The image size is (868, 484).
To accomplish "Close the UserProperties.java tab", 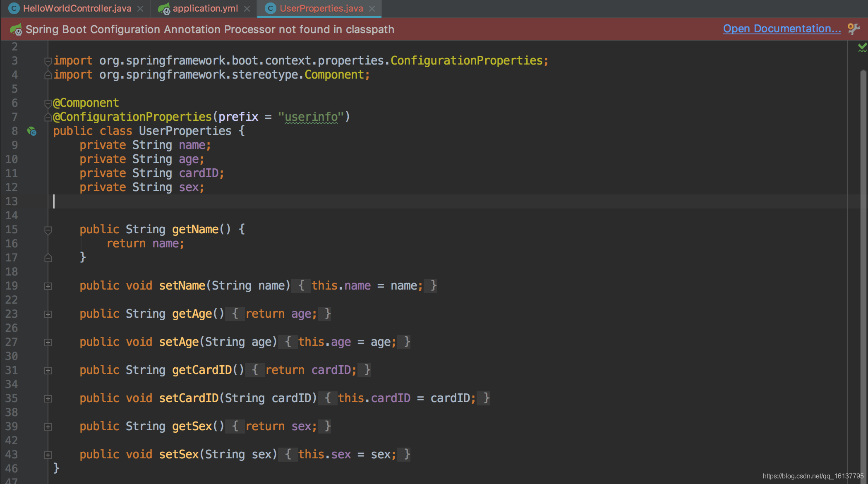I will click(372, 9).
